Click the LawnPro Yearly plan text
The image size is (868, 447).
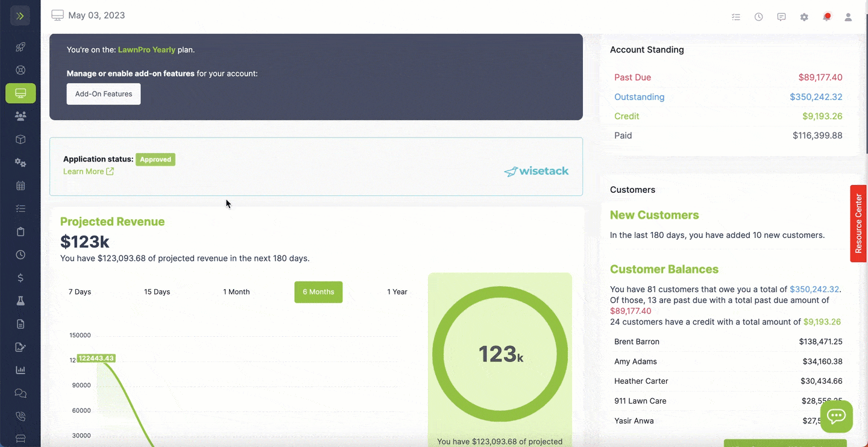146,50
